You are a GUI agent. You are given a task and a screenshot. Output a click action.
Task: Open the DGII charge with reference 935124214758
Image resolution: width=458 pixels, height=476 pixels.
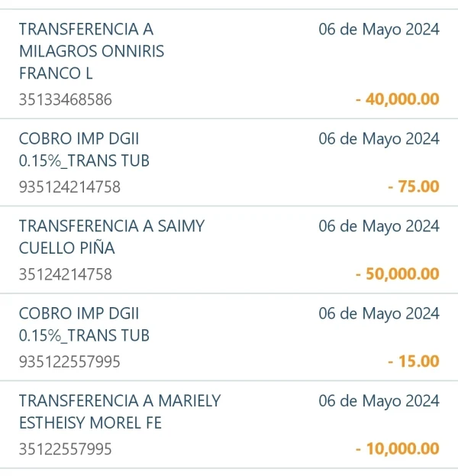[x=84, y=150]
